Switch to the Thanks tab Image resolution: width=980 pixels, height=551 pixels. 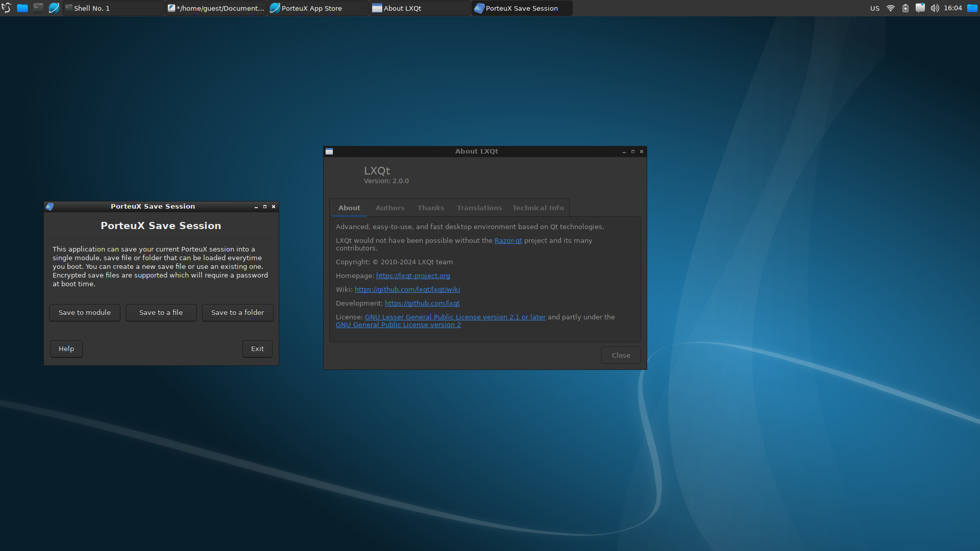431,208
